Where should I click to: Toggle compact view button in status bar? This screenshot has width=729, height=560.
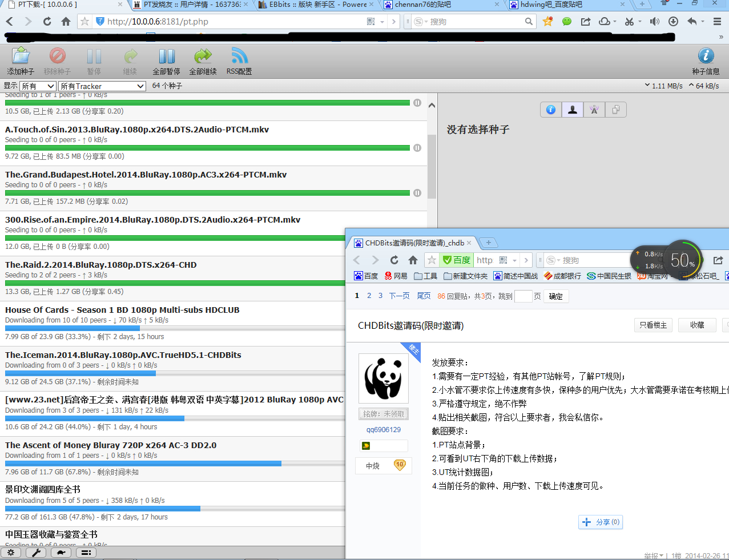tap(86, 553)
